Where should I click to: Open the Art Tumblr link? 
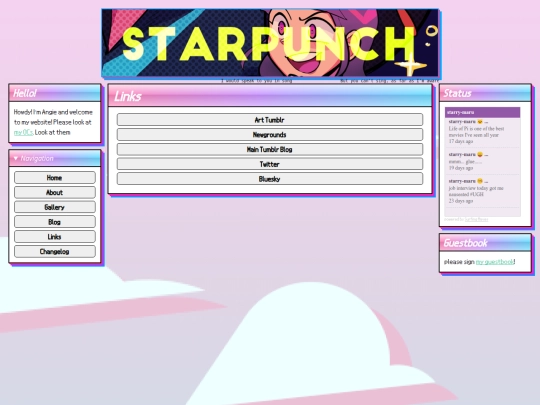click(270, 120)
